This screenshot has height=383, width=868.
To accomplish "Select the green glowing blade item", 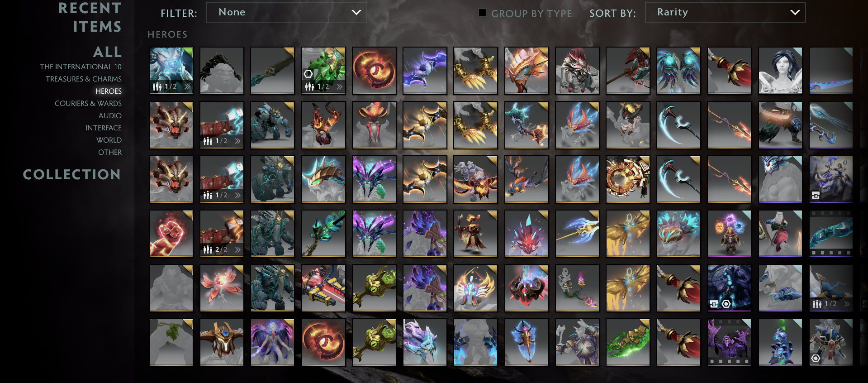I will click(628, 342).
